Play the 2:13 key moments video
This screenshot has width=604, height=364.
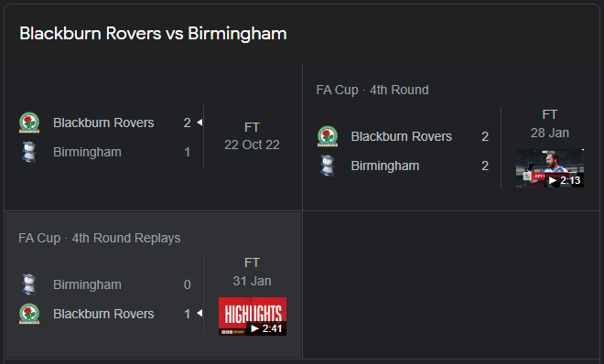pos(550,168)
